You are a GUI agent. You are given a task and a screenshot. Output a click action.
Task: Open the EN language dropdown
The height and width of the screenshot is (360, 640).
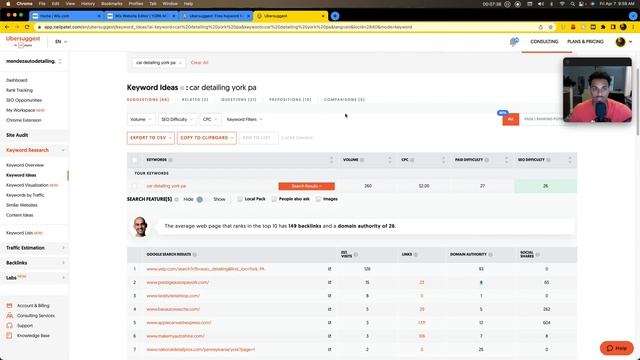tap(61, 42)
